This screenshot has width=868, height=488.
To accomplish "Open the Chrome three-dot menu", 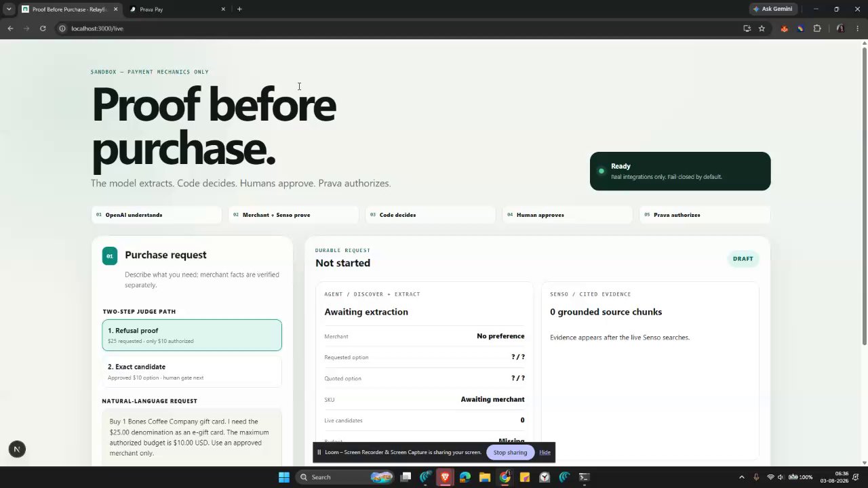I will (x=858, y=28).
